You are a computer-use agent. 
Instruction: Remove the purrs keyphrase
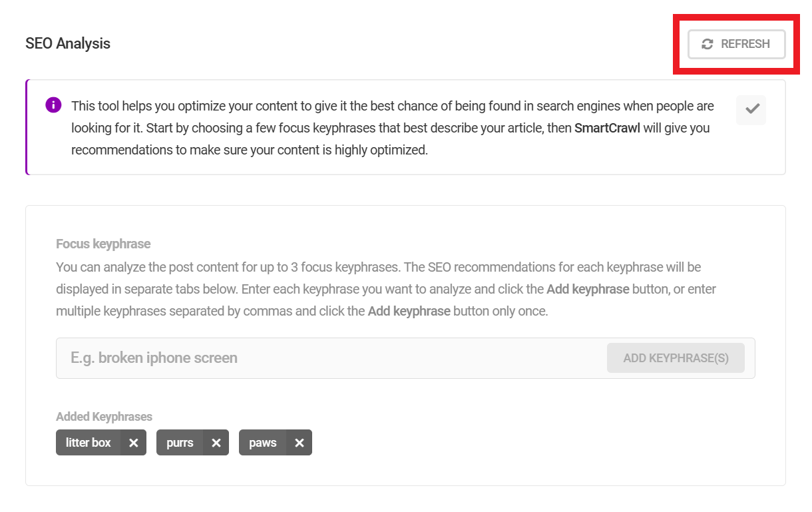pos(216,443)
